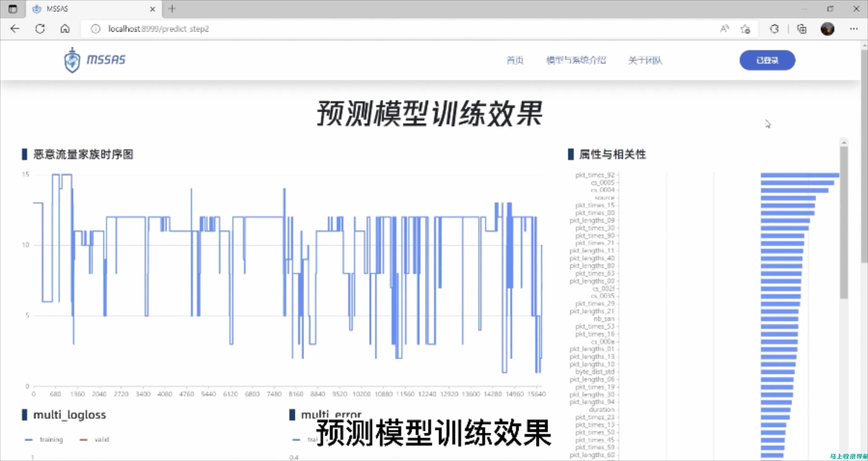868x461 pixels.
Task: Add page to favorites star icon
Action: pos(745,29)
